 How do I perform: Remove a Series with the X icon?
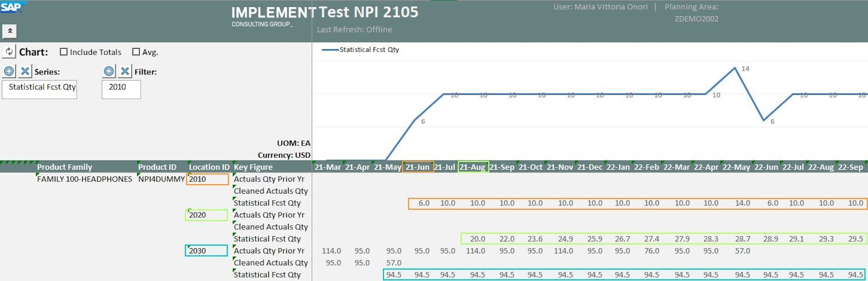pos(25,71)
